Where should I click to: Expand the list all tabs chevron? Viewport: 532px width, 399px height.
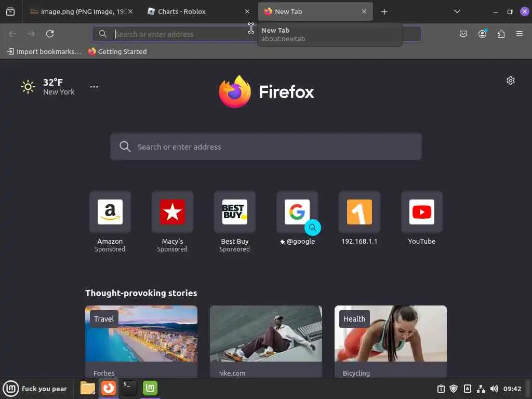tap(457, 11)
